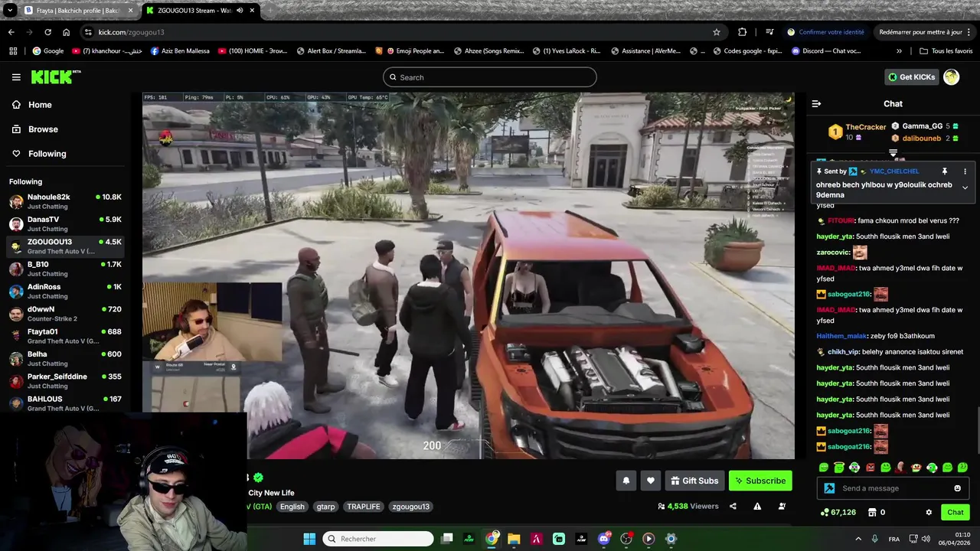Open the tab search dropdown
Image resolution: width=980 pixels, height=551 pixels.
[10, 11]
